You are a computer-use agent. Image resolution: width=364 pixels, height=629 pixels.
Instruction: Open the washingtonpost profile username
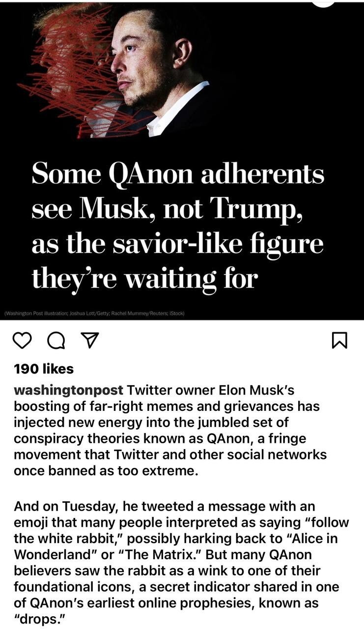tap(68, 391)
